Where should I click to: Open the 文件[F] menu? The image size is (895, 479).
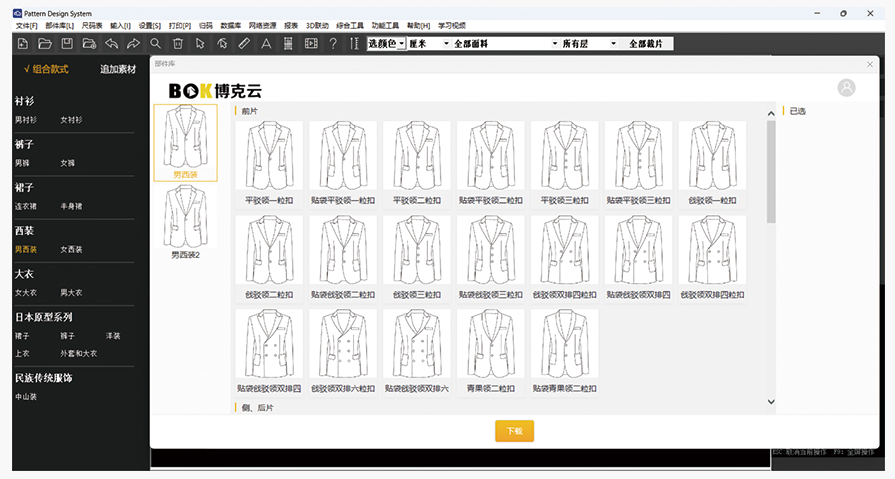[26, 25]
